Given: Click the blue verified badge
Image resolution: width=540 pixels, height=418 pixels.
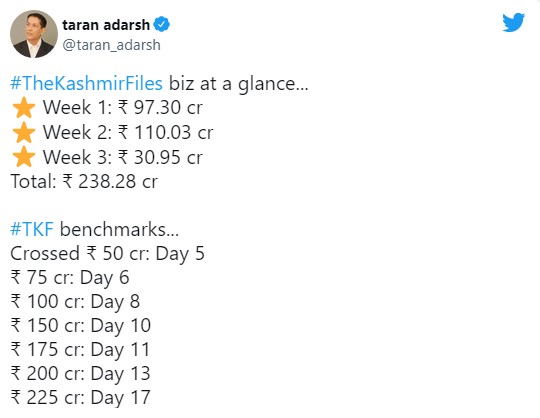Looking at the screenshot, I should (162, 24).
